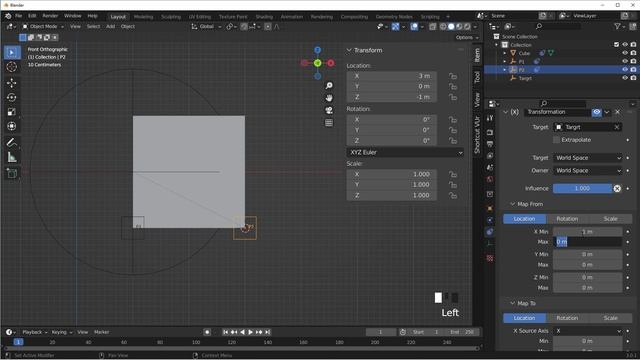
Task: Open the Keying popover
Action: click(61, 332)
